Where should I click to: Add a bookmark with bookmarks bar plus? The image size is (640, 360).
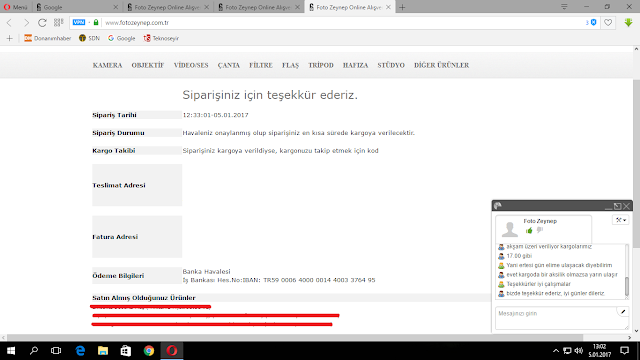click(9, 38)
